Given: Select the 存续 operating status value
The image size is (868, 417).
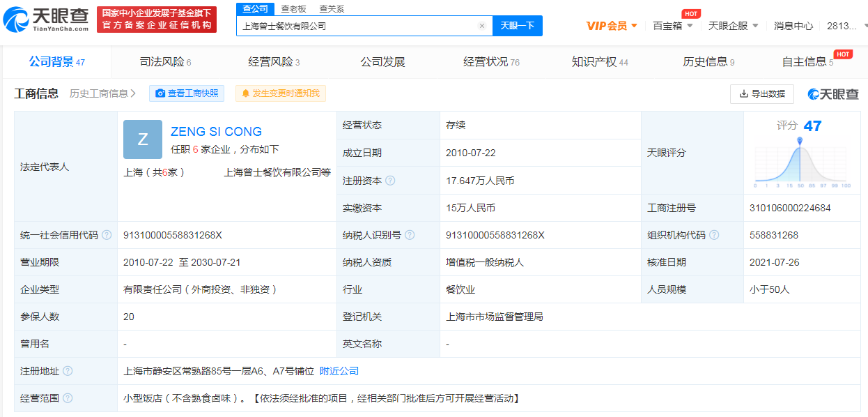Looking at the screenshot, I should point(456,125).
